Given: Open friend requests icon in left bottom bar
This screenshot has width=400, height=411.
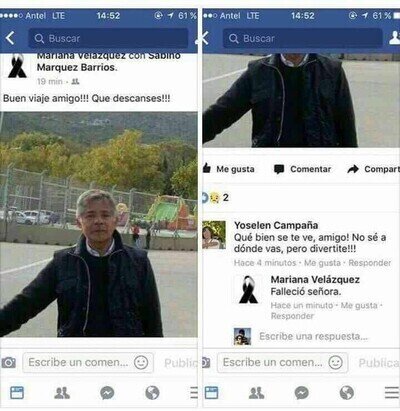Looking at the screenshot, I should (x=62, y=393).
